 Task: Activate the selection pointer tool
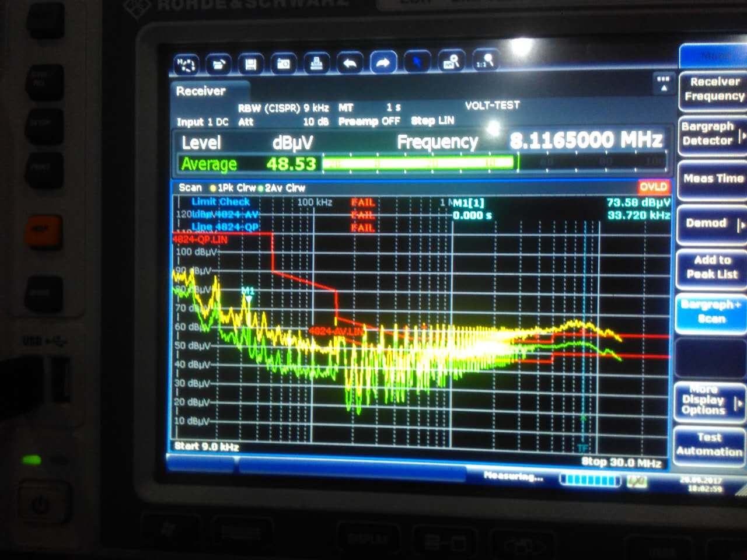click(x=417, y=61)
